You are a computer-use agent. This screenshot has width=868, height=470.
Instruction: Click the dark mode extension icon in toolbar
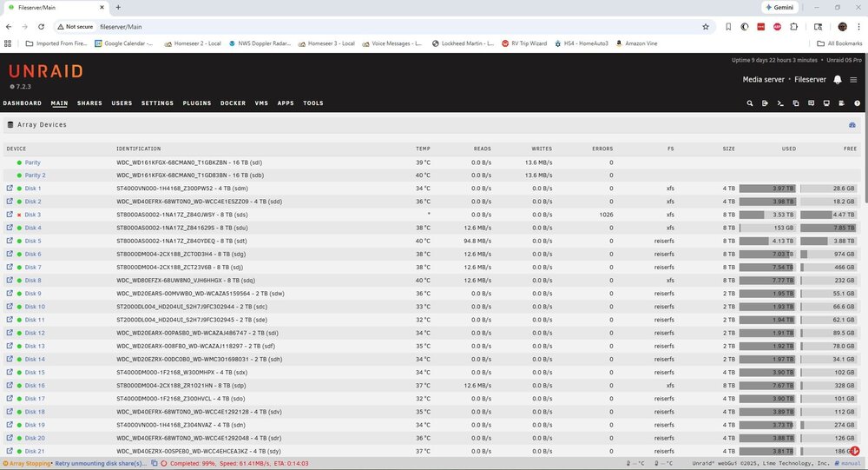(745, 27)
